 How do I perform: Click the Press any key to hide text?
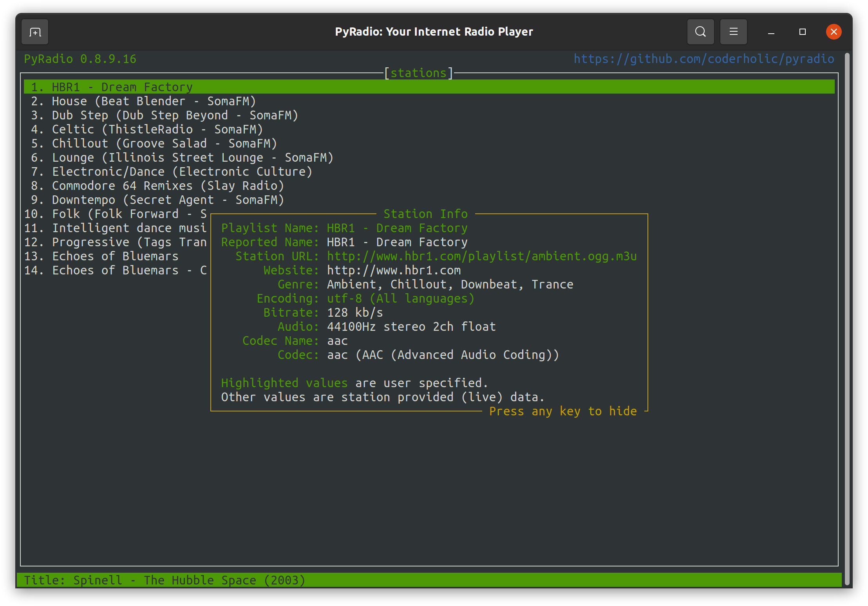coord(563,411)
